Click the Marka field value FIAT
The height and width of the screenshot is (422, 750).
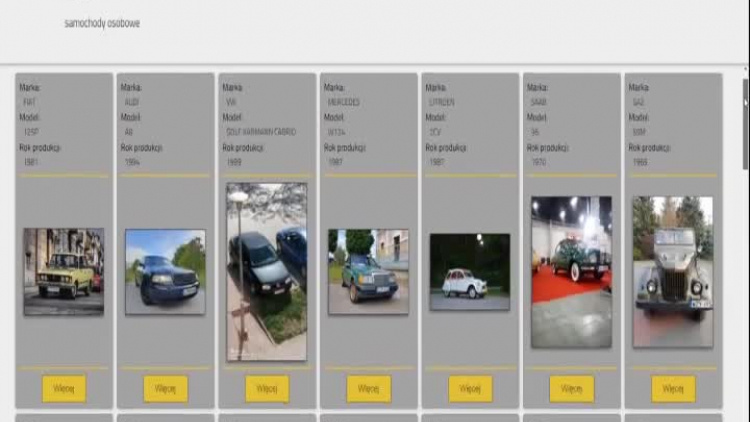(30, 102)
